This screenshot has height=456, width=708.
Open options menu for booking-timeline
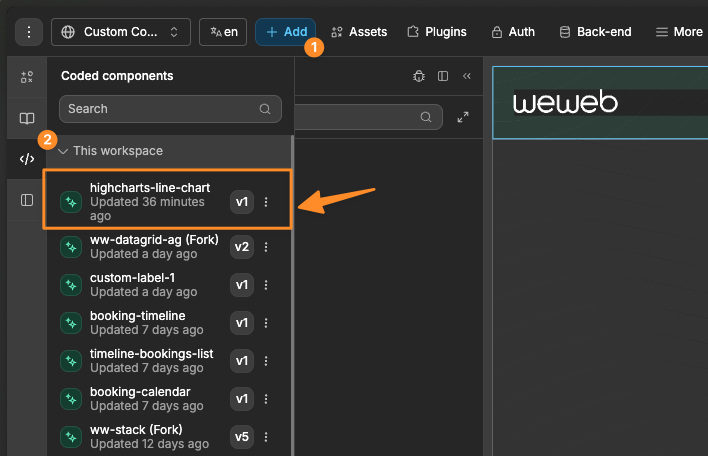pos(266,323)
